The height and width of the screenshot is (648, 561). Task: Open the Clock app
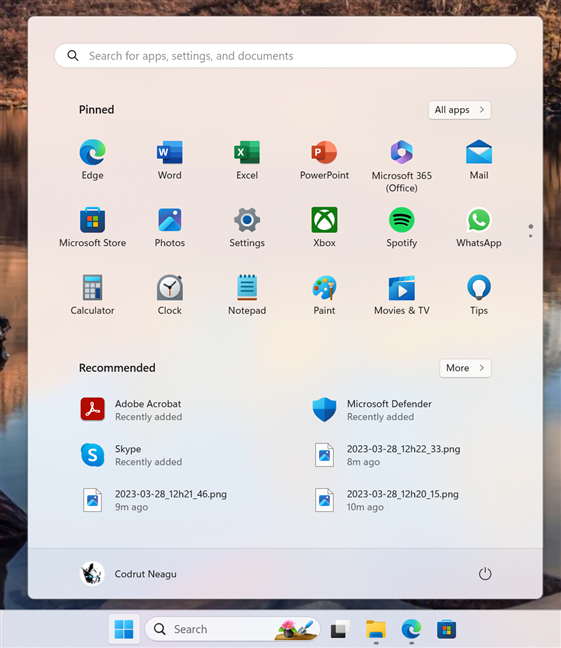click(169, 295)
